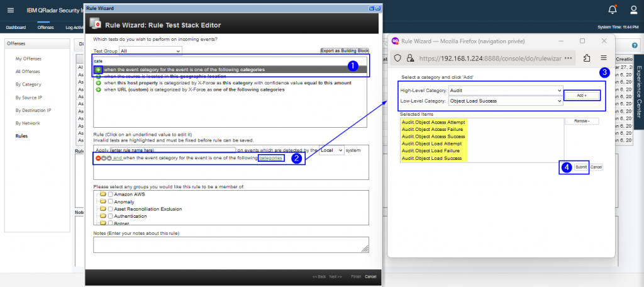
Task: Click the address bar three-dots icon
Action: click(569, 59)
